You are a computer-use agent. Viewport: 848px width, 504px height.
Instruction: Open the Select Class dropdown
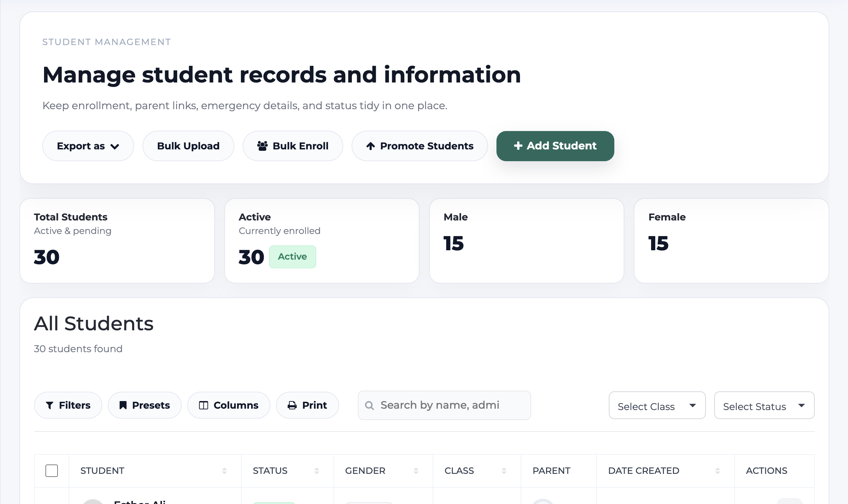pyautogui.click(x=656, y=406)
